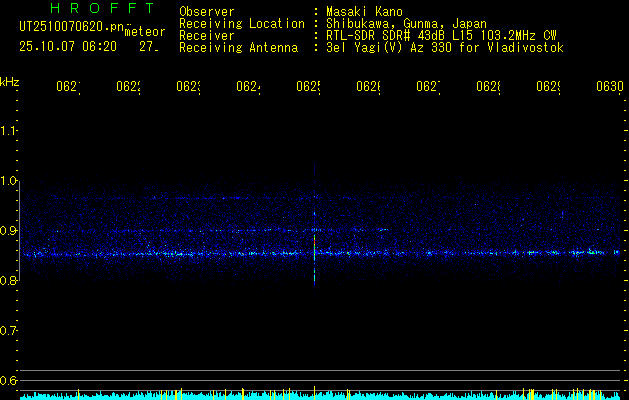Click the bright meteor echo vertical line at 0625
This screenshot has width=629, height=400.
[314, 231]
